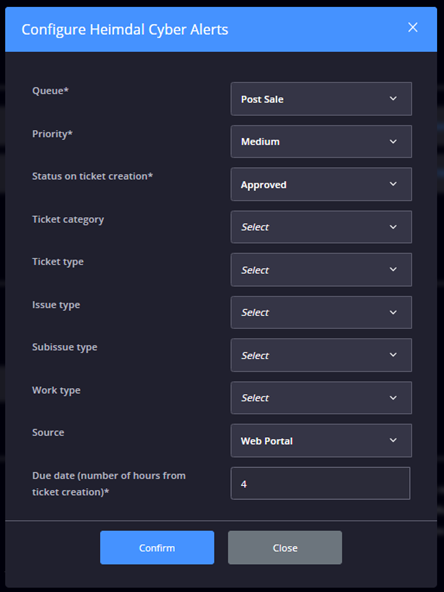Click the chevron arrow in Queue field
Viewport: 444px width, 592px height.
coord(393,99)
